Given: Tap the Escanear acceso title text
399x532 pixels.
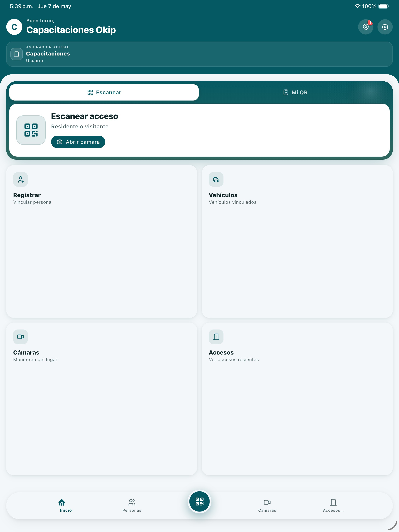Looking at the screenshot, I should (x=84, y=116).
